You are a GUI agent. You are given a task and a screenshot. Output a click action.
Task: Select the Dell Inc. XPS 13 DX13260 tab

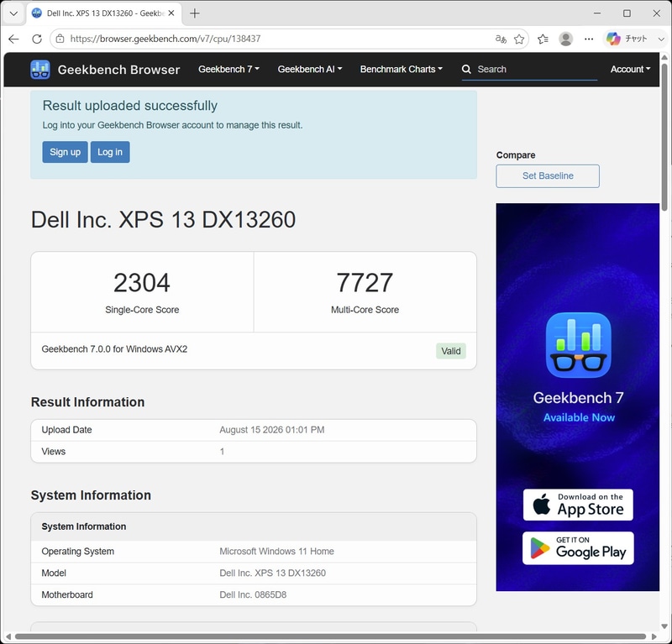(104, 13)
